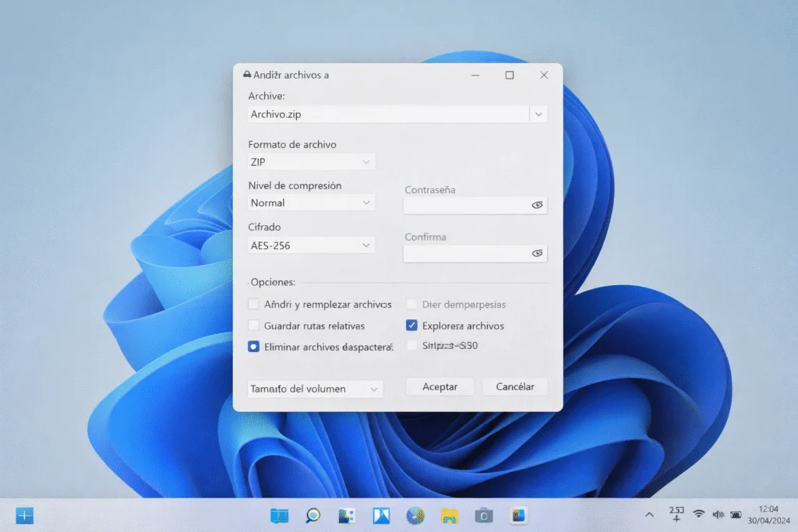The height and width of the screenshot is (532, 798).
Task: Reveal password with Contraseña eye icon
Action: [536, 205]
